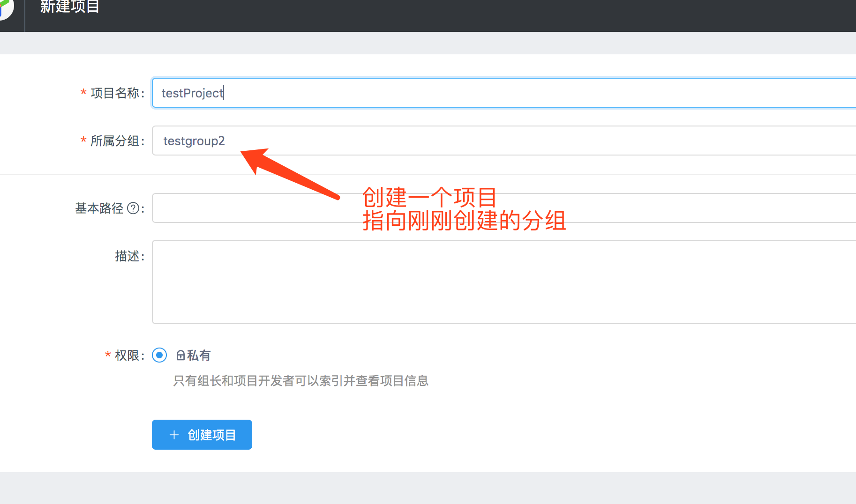
Task: Click the 描述 text area
Action: (504, 282)
